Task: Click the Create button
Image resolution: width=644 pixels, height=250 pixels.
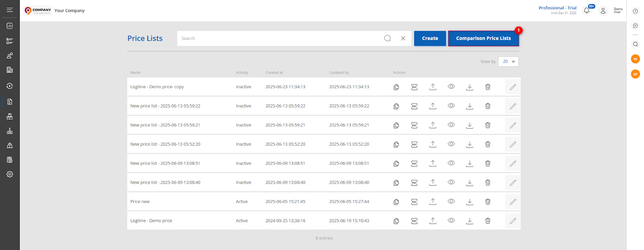Action: (430, 38)
